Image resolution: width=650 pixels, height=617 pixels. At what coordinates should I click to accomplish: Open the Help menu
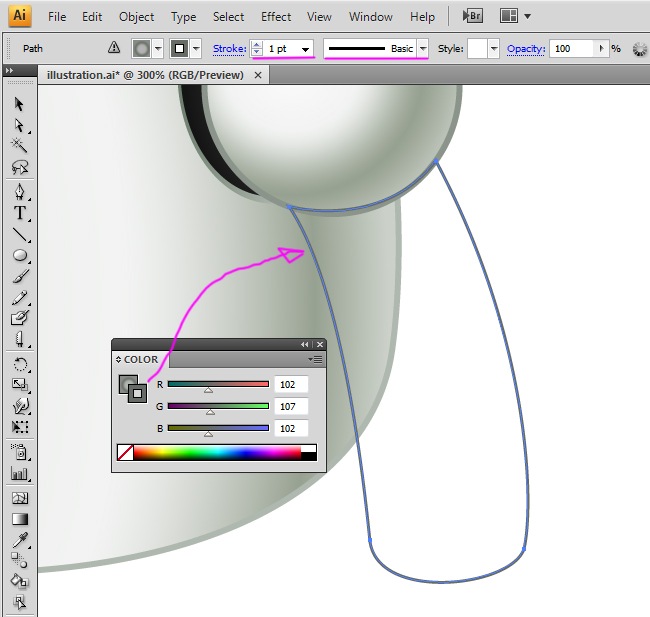(x=422, y=17)
